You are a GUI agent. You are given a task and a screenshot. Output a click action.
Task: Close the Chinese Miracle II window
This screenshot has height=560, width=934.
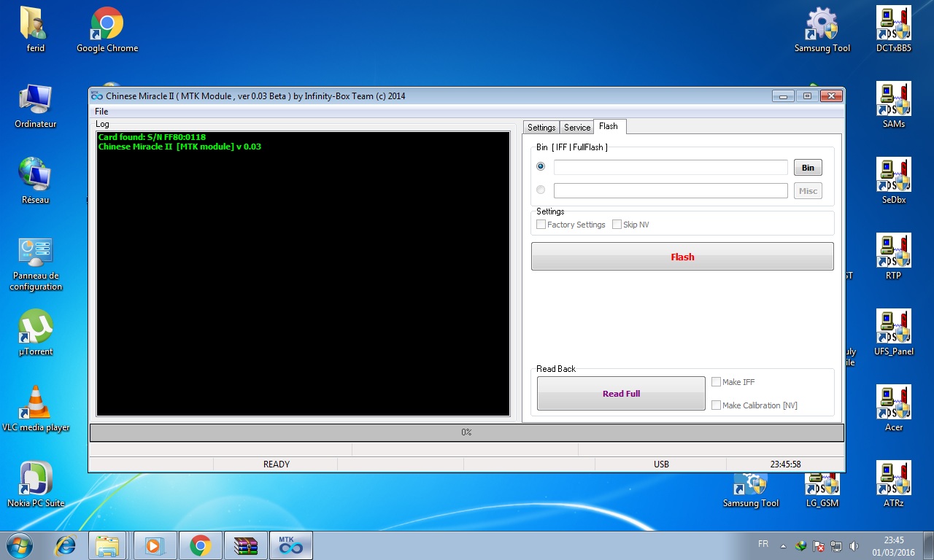click(x=832, y=96)
